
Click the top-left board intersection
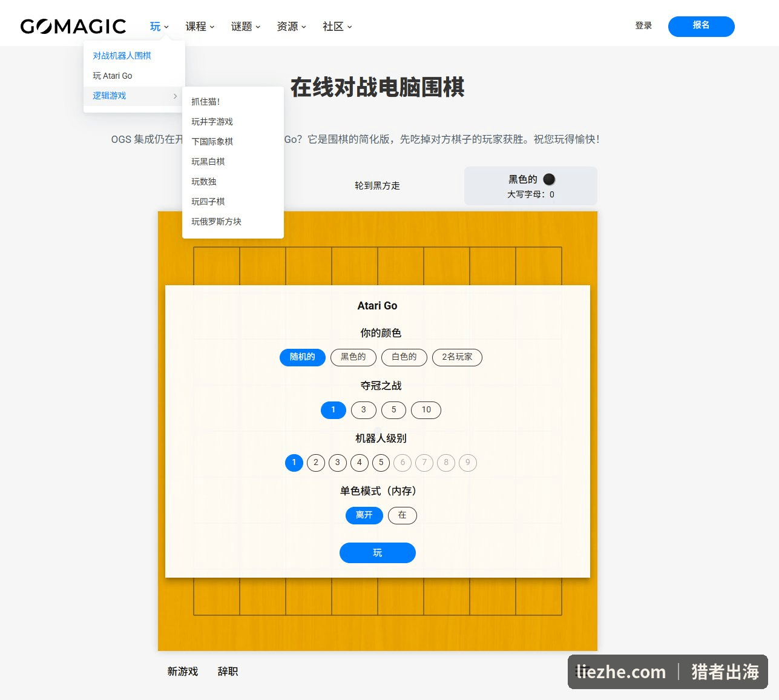click(x=194, y=247)
